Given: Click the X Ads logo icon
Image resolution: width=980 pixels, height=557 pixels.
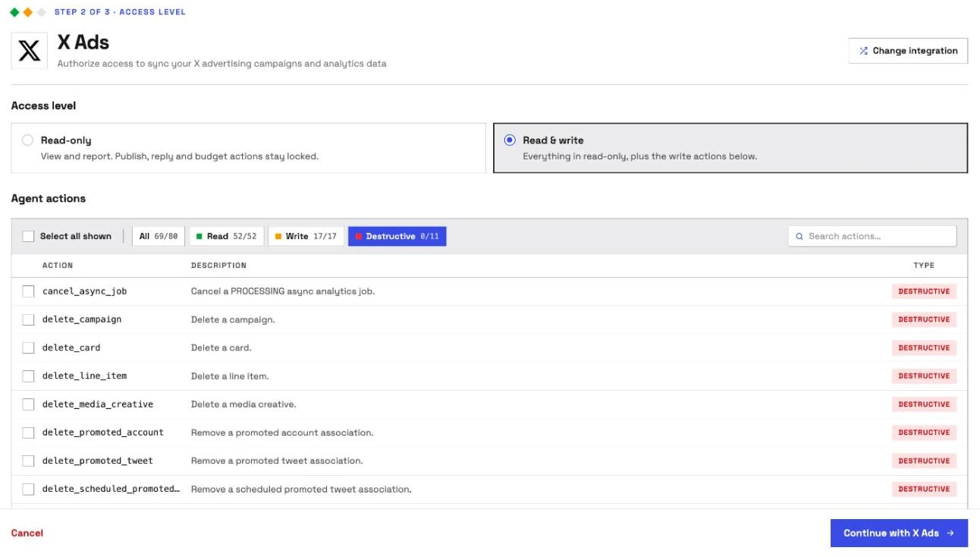Looking at the screenshot, I should (x=30, y=51).
